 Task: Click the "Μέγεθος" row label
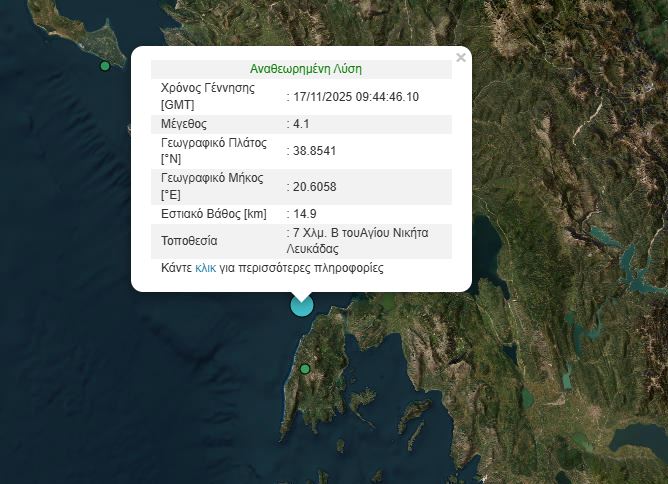pos(183,124)
